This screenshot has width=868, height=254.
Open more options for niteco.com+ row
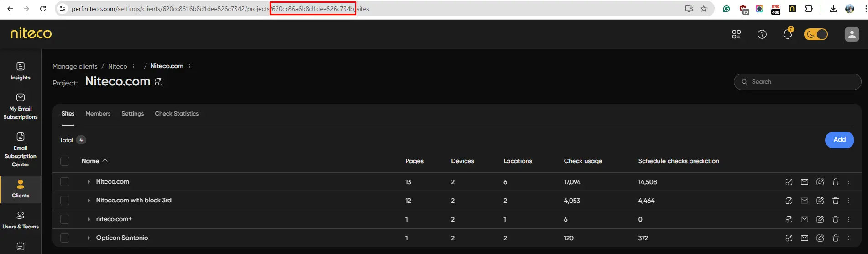tap(849, 219)
